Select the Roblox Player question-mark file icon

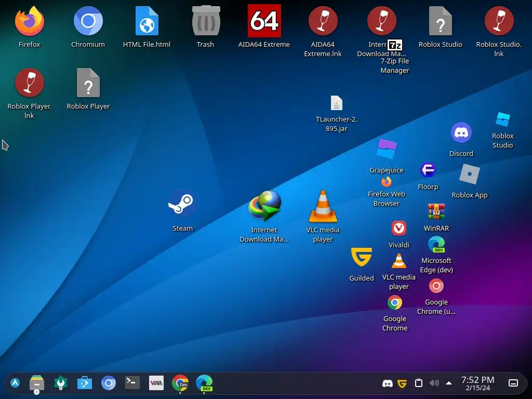point(88,83)
